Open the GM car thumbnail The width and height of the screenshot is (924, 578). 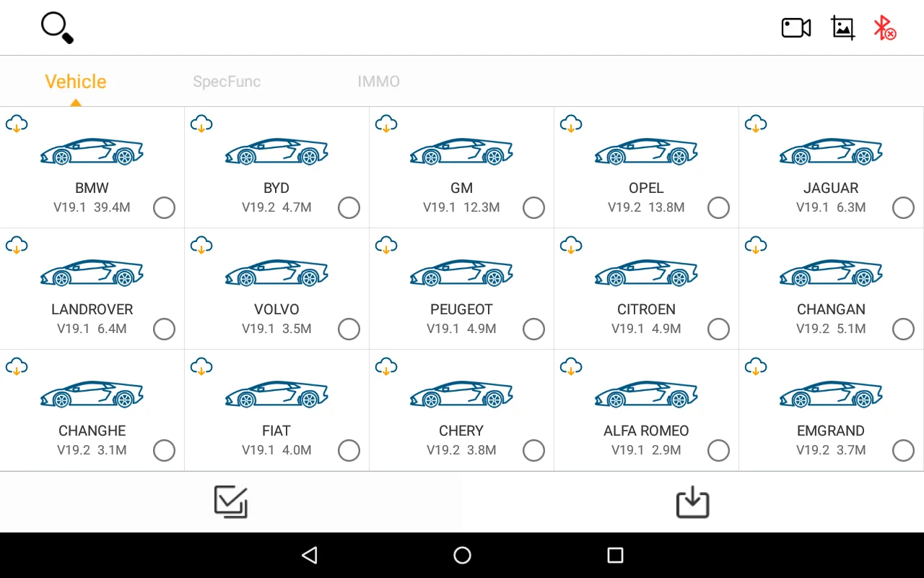coord(461,151)
